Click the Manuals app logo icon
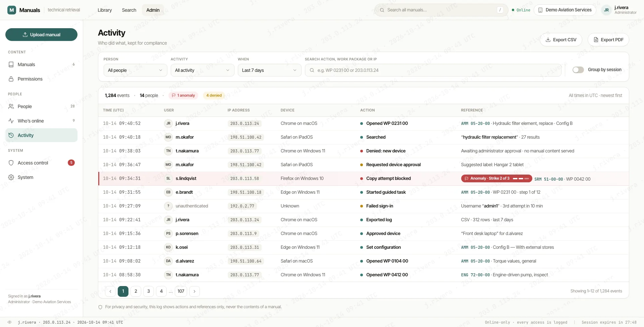 coord(12,10)
